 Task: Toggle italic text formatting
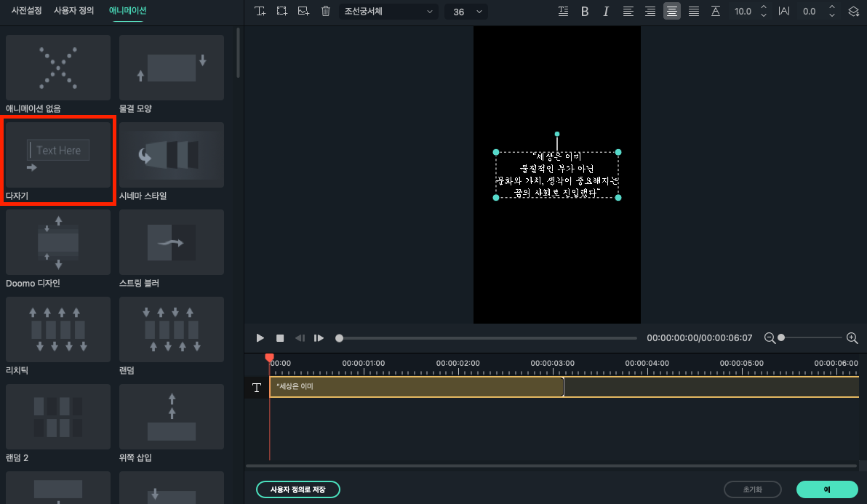(606, 11)
